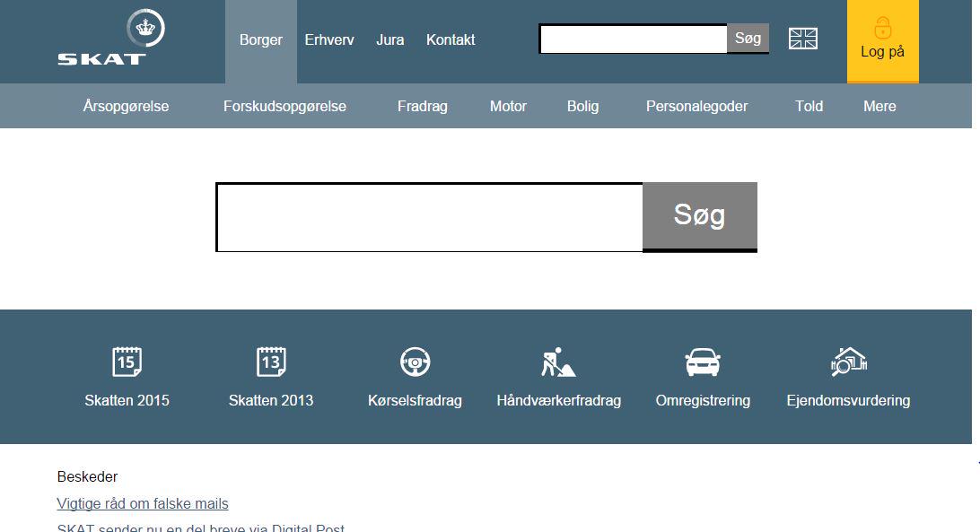Open the Skatten 2013 calendar icon
The width and height of the screenshot is (980, 532).
(271, 362)
